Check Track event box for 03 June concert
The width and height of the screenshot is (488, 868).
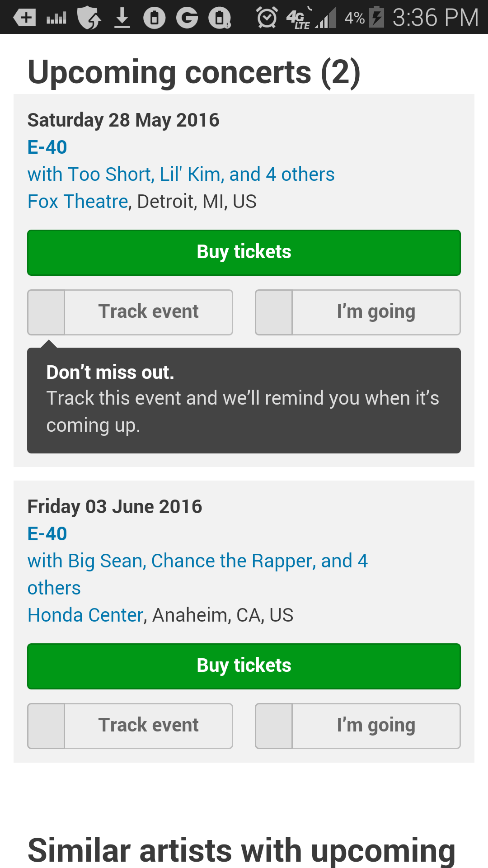pyautogui.click(x=46, y=726)
